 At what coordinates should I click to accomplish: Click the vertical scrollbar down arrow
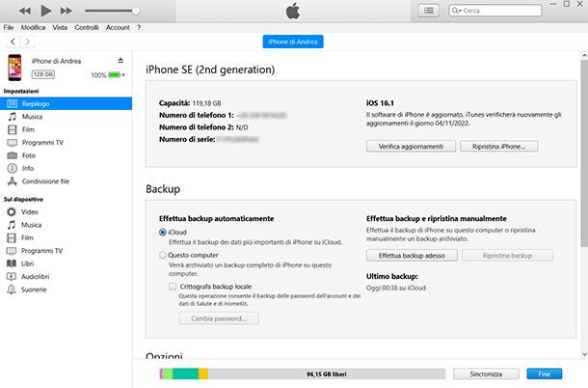pos(584,354)
